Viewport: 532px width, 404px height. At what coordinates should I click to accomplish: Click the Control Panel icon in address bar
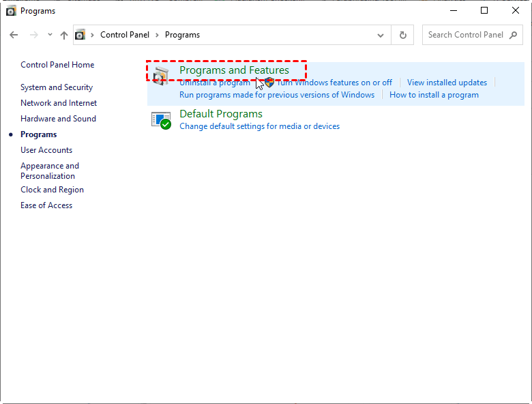click(x=80, y=35)
